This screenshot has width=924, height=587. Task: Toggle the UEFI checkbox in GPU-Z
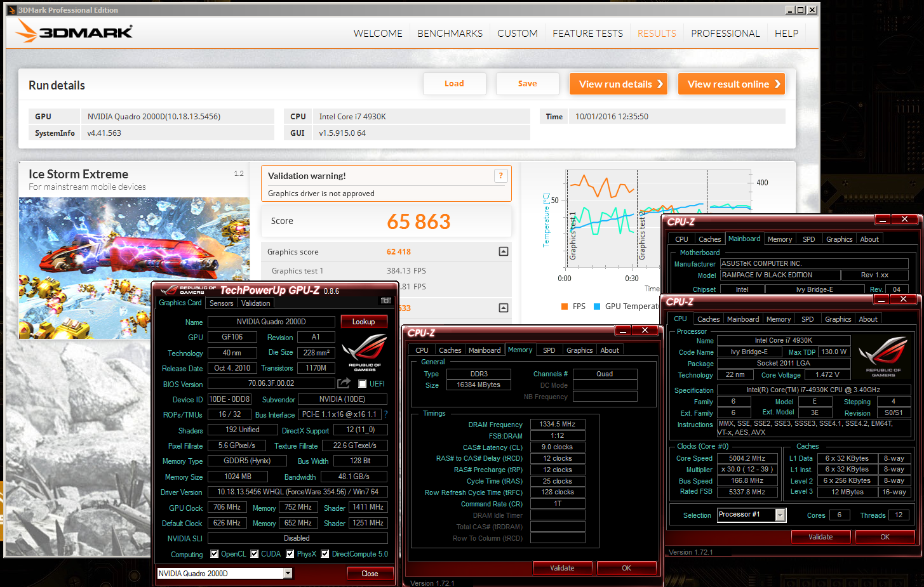point(362,383)
